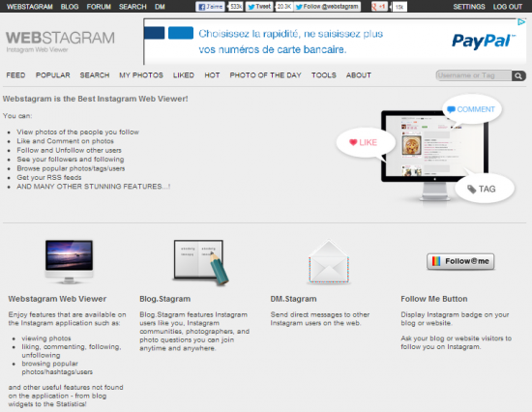The width and height of the screenshot is (532, 412).
Task: Click the computer monitor illustration
Action: 434,156
